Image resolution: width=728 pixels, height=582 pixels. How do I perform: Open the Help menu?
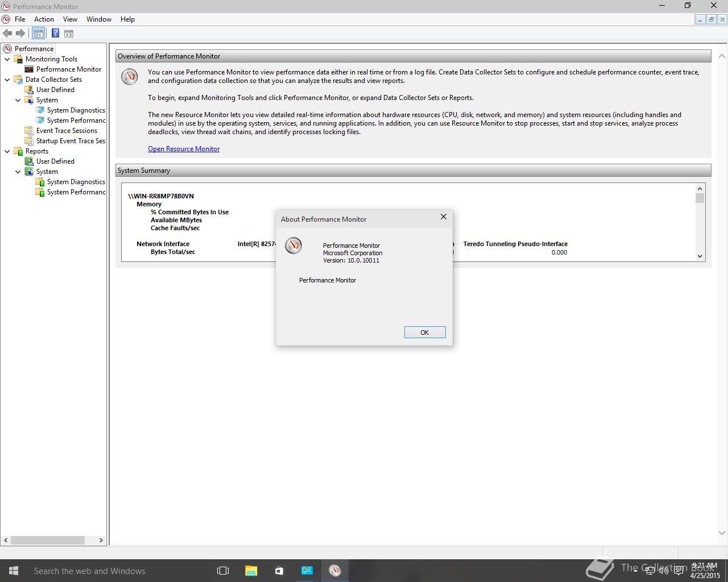127,19
